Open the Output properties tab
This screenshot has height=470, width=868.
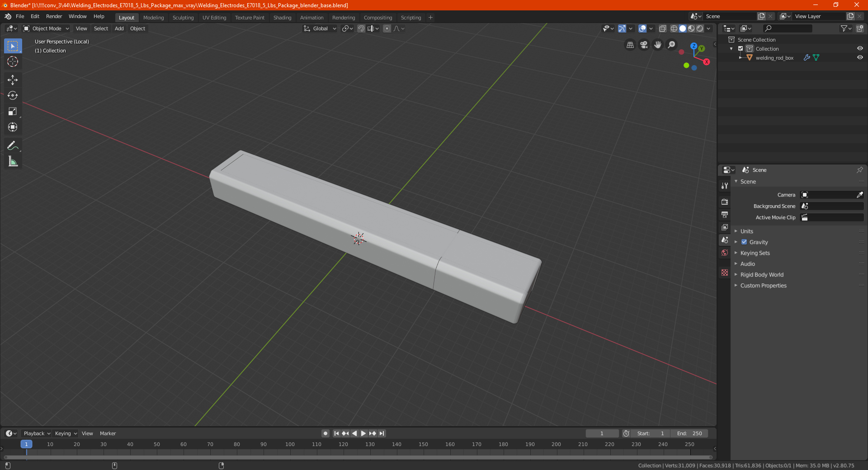725,214
